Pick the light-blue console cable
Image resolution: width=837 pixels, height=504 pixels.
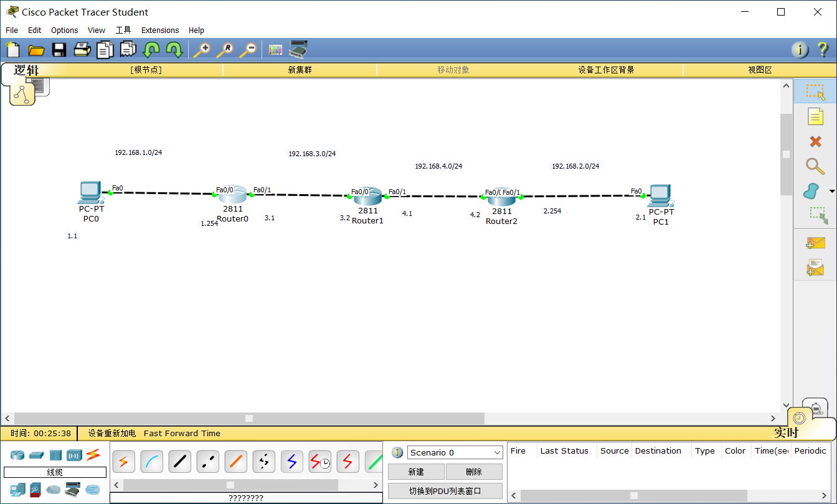pos(151,462)
